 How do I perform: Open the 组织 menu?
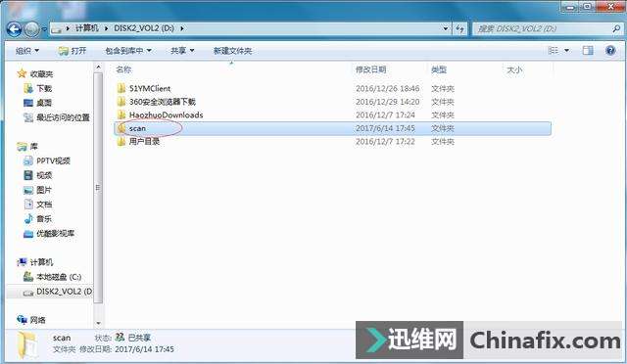point(26,51)
